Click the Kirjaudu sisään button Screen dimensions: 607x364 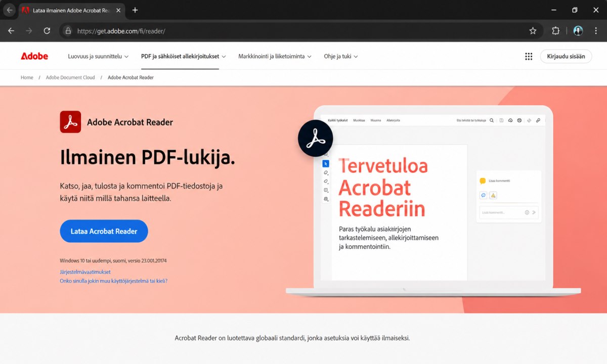pyautogui.click(x=566, y=56)
